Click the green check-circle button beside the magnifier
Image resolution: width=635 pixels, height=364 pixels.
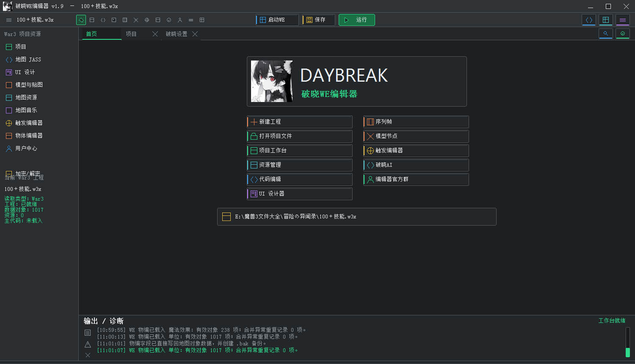pyautogui.click(x=622, y=33)
